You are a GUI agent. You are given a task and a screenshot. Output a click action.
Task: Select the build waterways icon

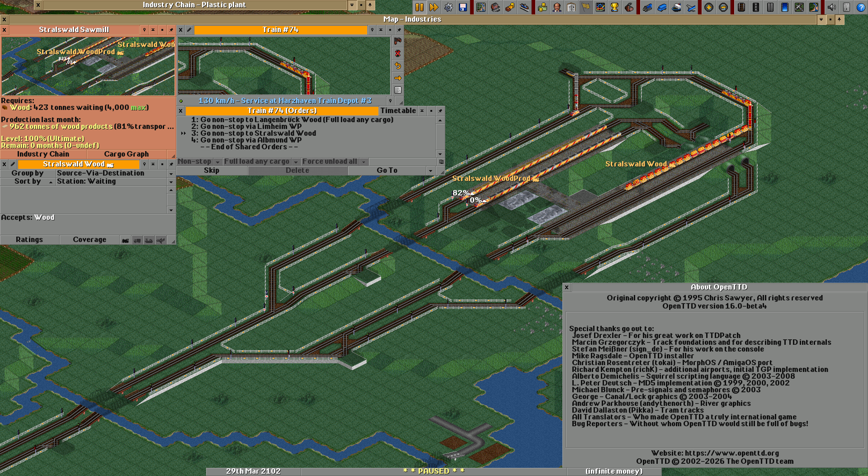785,7
